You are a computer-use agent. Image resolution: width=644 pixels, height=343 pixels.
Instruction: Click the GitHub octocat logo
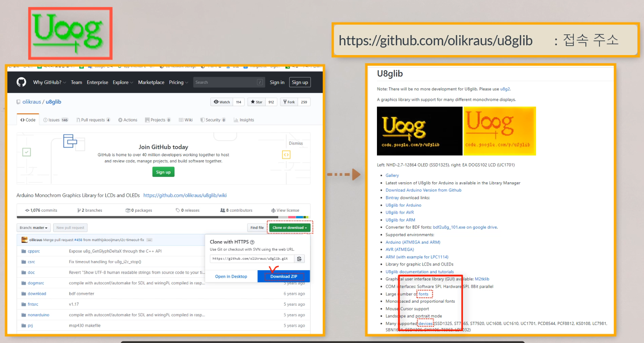pos(22,82)
